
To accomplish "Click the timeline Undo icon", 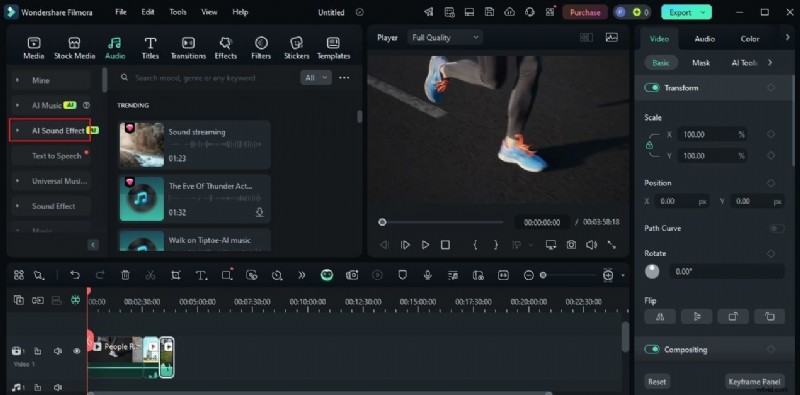I will pos(75,275).
